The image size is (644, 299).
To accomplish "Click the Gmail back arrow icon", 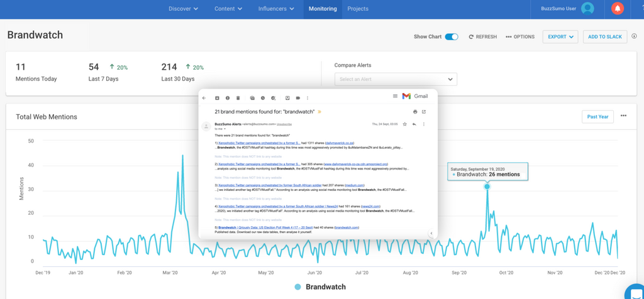I will tap(204, 98).
